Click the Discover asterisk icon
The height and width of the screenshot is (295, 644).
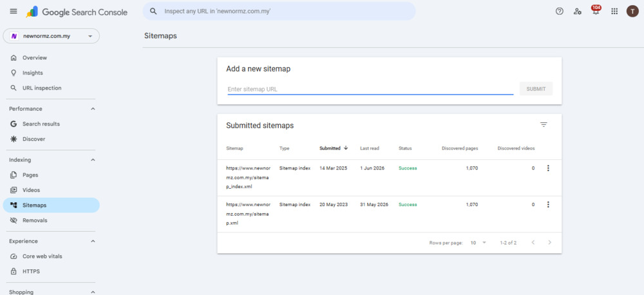pyautogui.click(x=14, y=139)
